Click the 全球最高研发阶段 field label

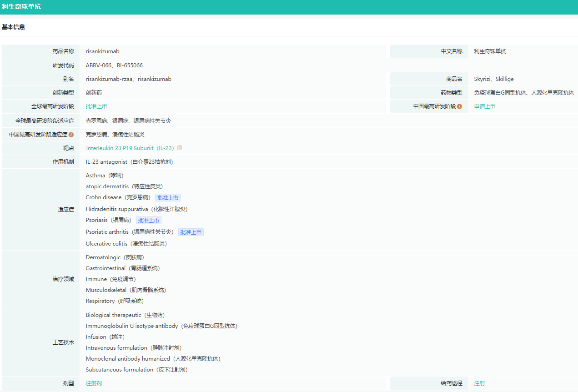coord(52,106)
